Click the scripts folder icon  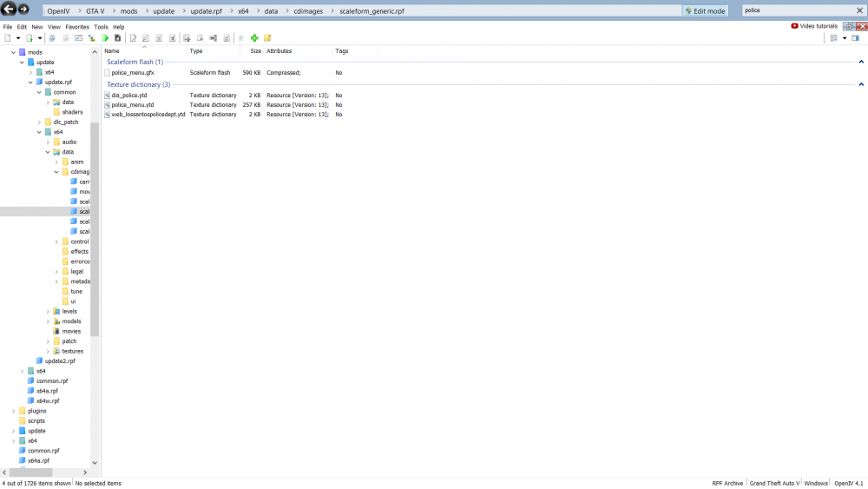(23, 421)
